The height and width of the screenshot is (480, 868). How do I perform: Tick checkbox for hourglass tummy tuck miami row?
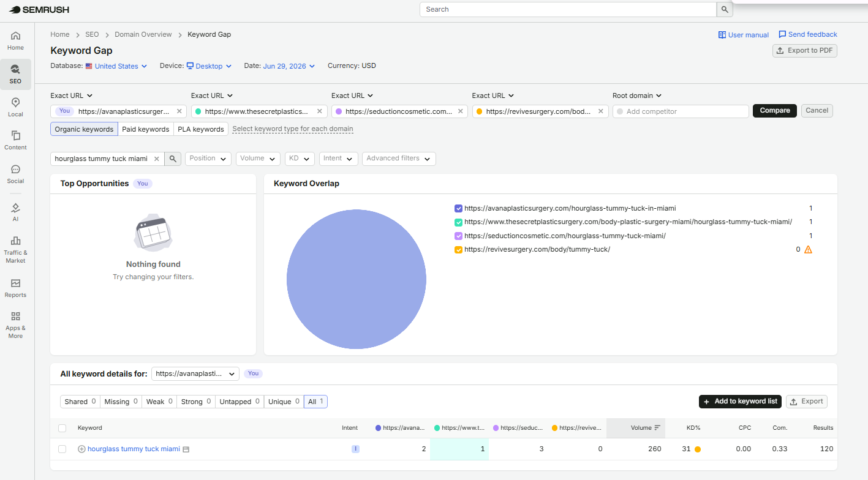click(x=62, y=449)
